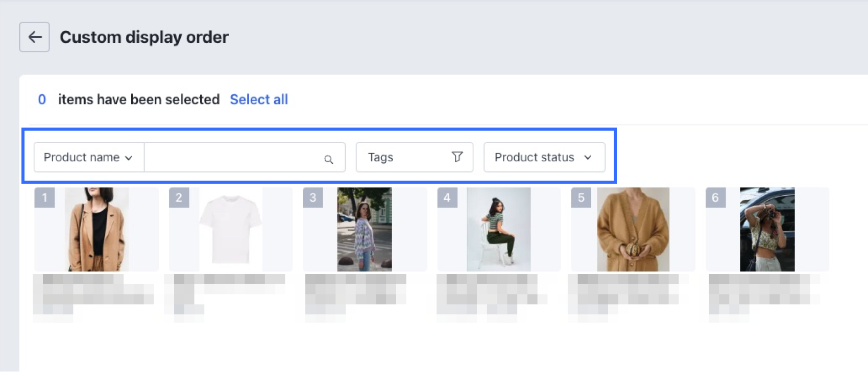Click the number 3 position badge
Image resolution: width=868 pixels, height=372 pixels.
click(x=313, y=197)
